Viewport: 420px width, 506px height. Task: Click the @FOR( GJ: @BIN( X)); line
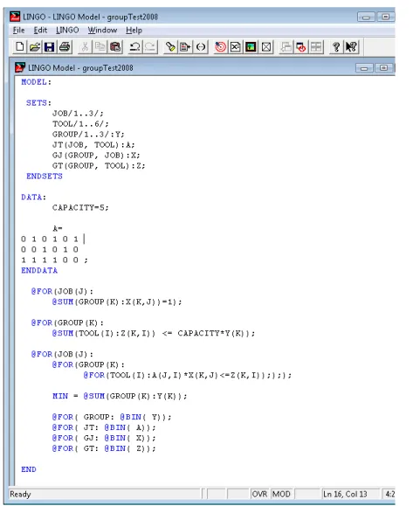point(104,438)
